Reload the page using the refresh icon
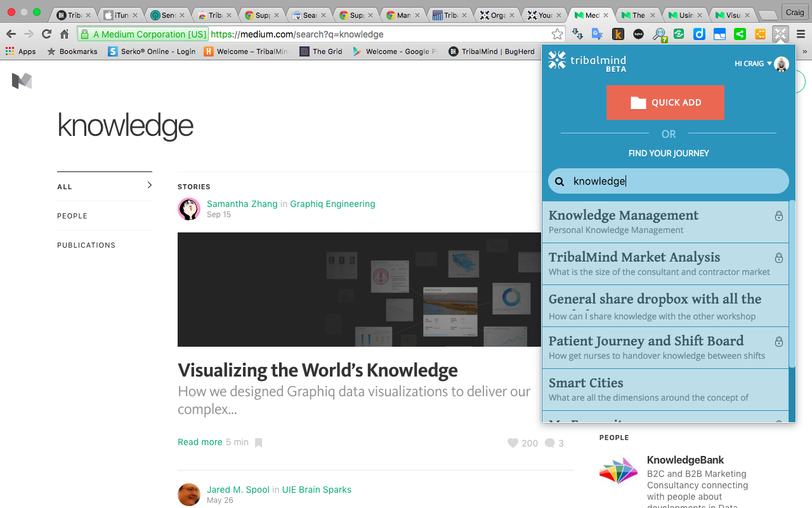Screen dimensions: 812x508 tap(46, 34)
